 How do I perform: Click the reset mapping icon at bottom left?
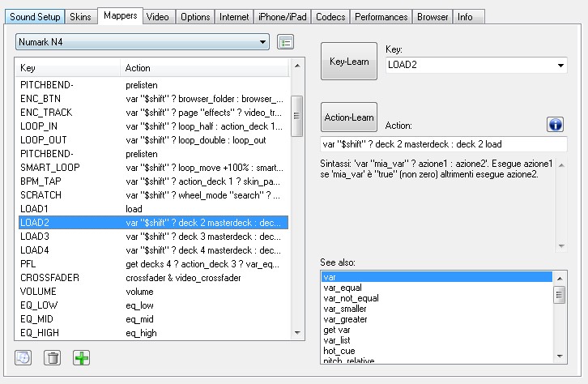tap(24, 357)
